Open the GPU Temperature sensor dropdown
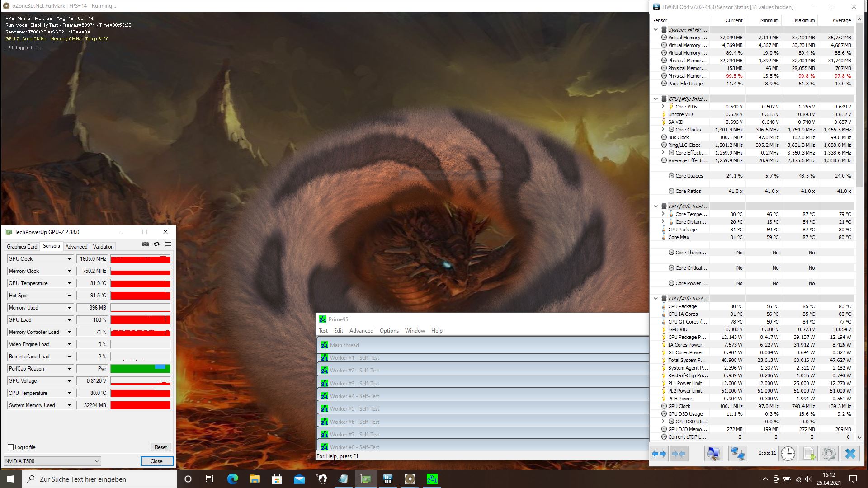The width and height of the screenshot is (868, 488). pos(69,283)
